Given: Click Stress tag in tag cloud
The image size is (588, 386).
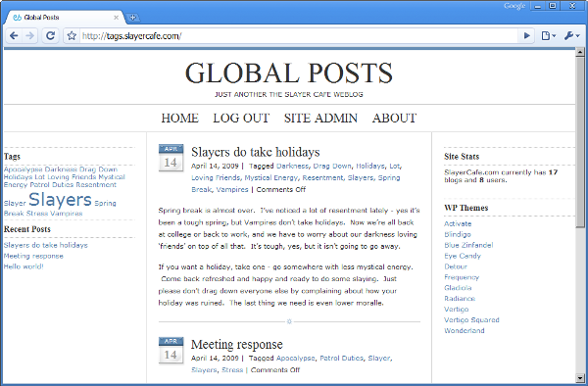Looking at the screenshot, I should pos(37,214).
